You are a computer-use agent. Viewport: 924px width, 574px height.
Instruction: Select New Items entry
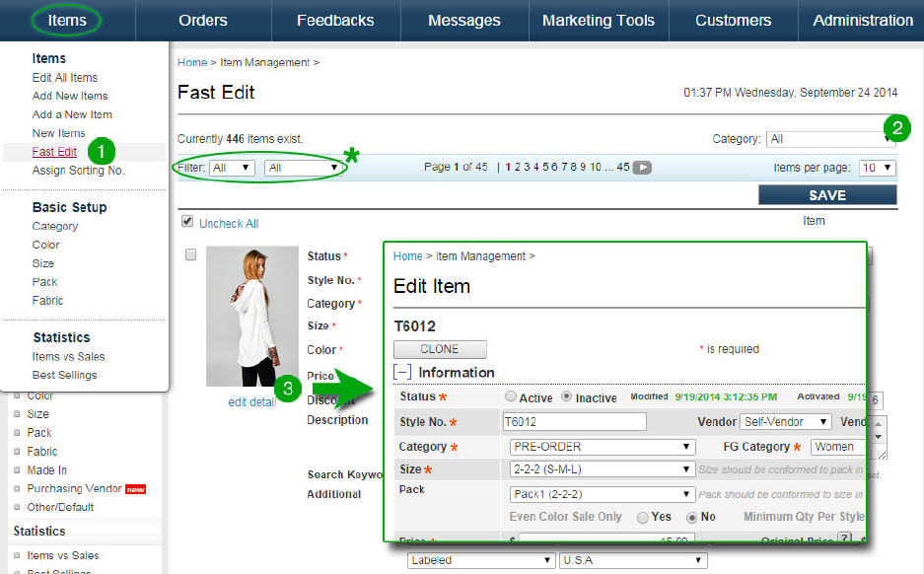pos(58,133)
